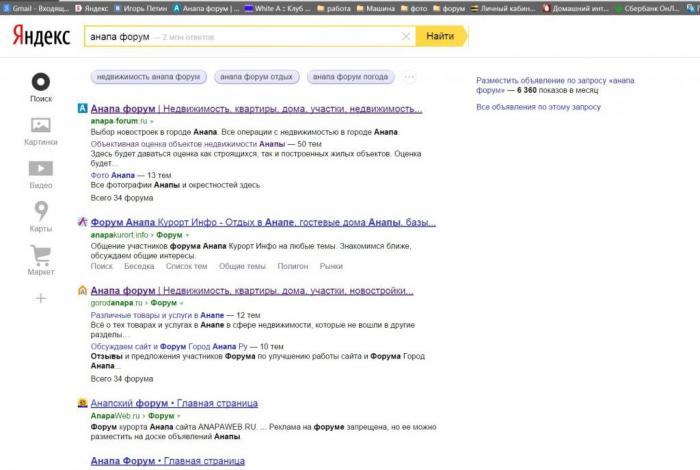This screenshot has height=470, width=700.
Task: Open Анапа Форум Главная страница bottom result
Action: point(167,461)
